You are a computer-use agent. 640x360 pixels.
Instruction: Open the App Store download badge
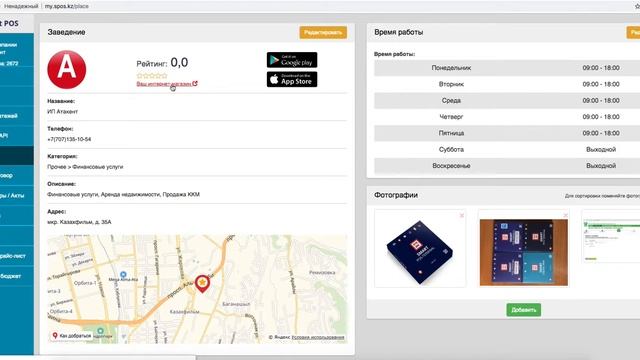[x=292, y=79]
